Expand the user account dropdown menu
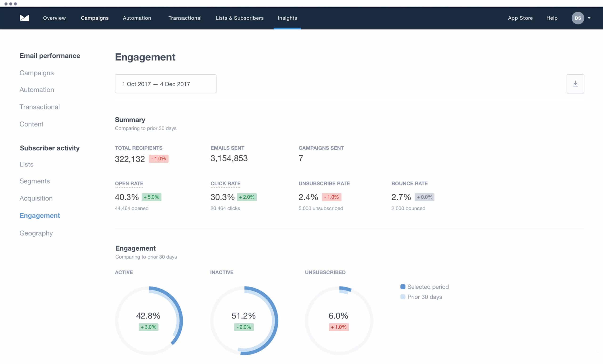Screen dimensions: 603x364 pyautogui.click(x=589, y=18)
